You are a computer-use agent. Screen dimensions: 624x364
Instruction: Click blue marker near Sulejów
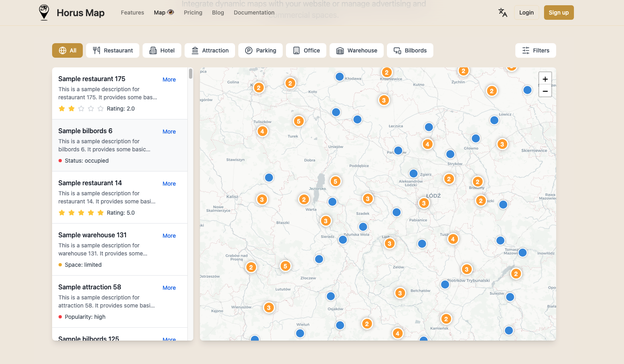(510, 297)
